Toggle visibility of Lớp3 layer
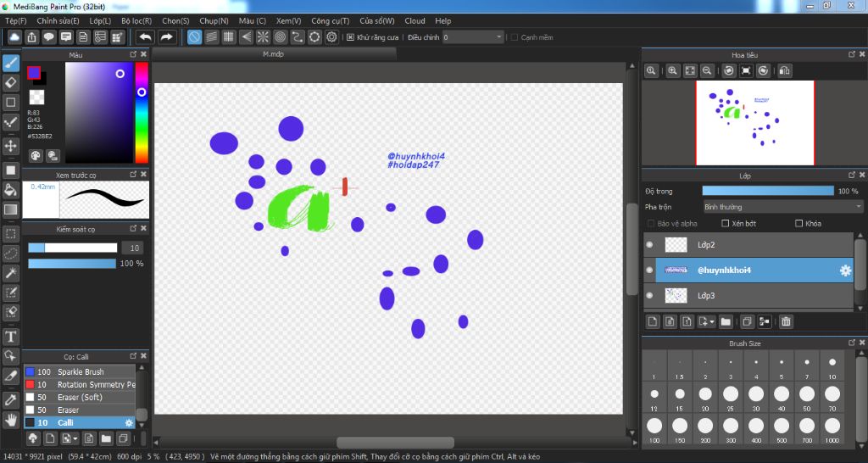 650,295
